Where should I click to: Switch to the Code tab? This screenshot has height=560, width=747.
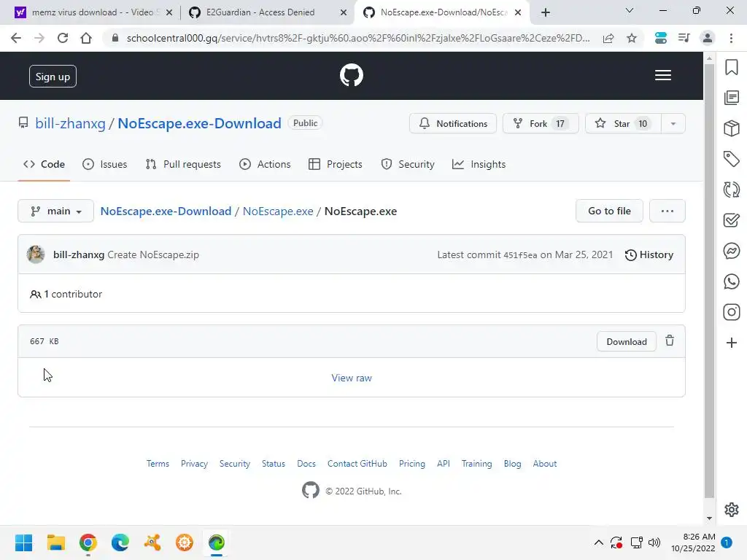[x=44, y=164]
